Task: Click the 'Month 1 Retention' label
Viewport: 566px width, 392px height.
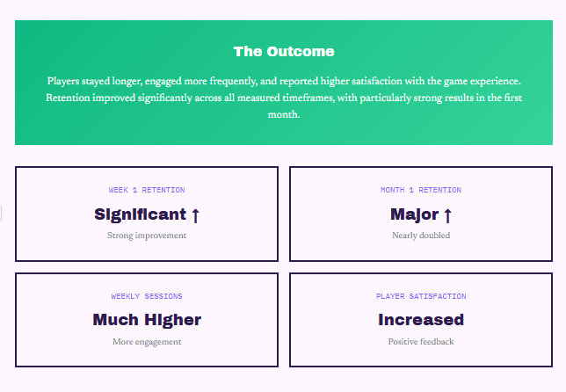Action: point(420,190)
